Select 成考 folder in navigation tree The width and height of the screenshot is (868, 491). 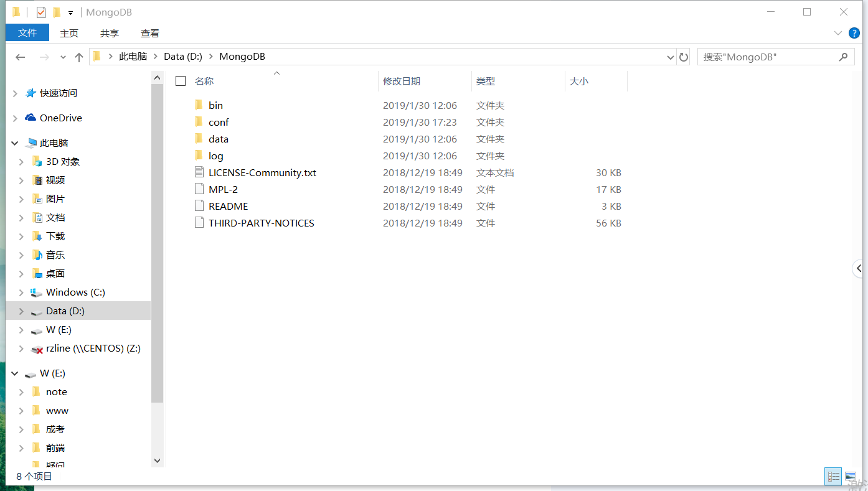pyautogui.click(x=55, y=429)
